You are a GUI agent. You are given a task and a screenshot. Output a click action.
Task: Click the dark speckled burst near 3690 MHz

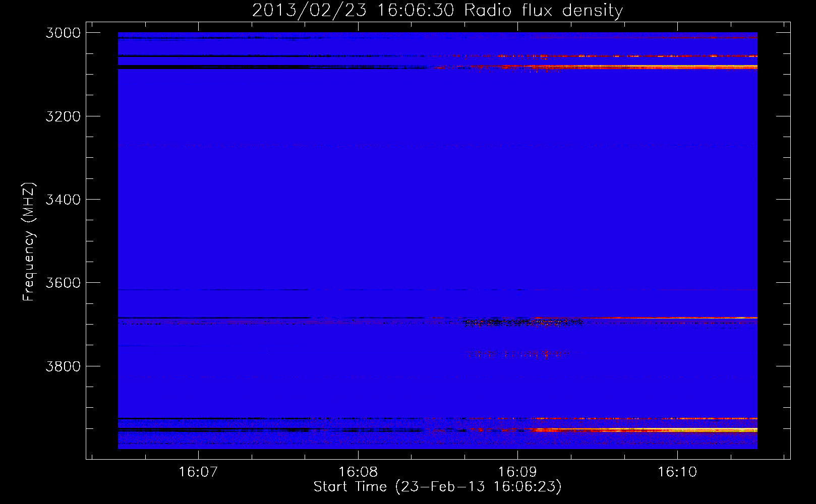(523, 322)
